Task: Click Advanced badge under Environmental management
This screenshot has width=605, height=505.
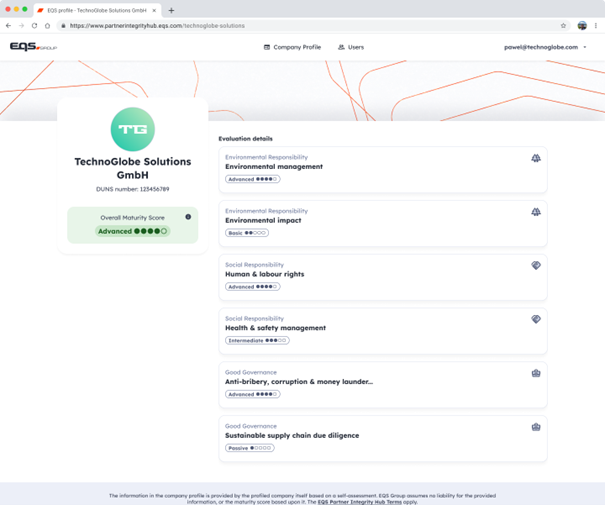Action: coord(253,179)
